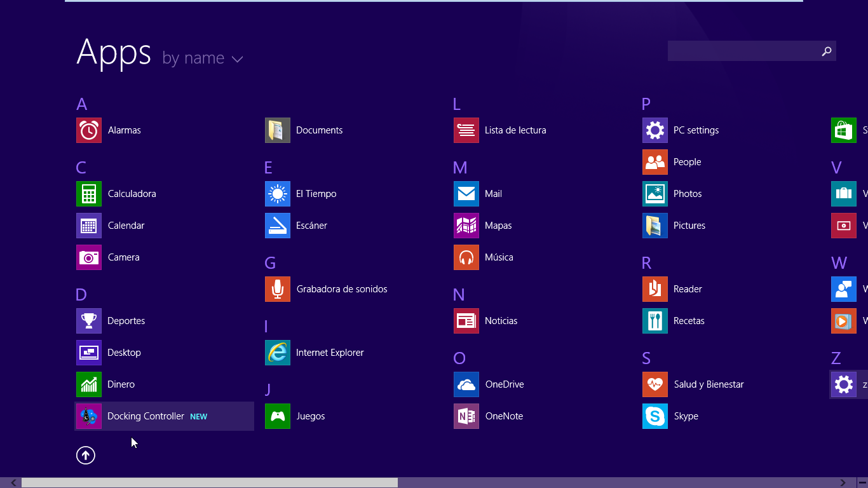Image resolution: width=868 pixels, height=488 pixels.
Task: Launch the Calculadora app icon
Action: (88, 194)
